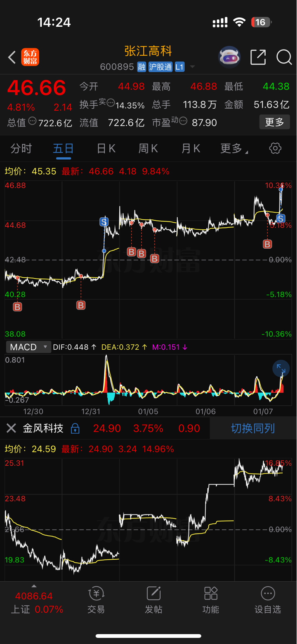Viewport: 297px width, 644px height.
Task: Open 金风科技 stock name
Action: click(x=43, y=428)
